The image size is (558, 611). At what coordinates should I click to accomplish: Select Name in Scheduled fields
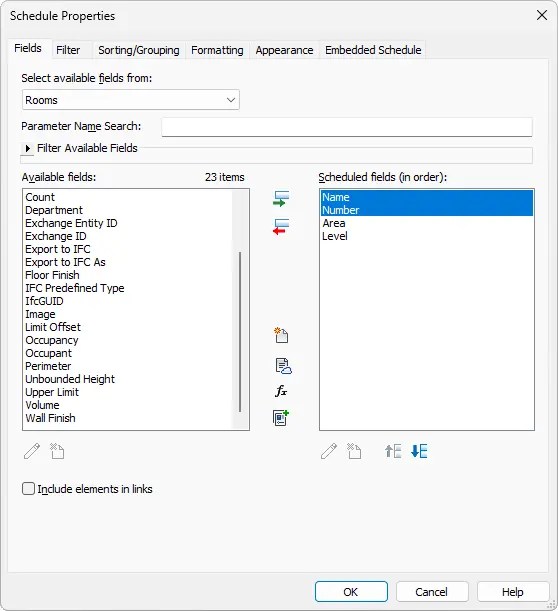tap(427, 197)
